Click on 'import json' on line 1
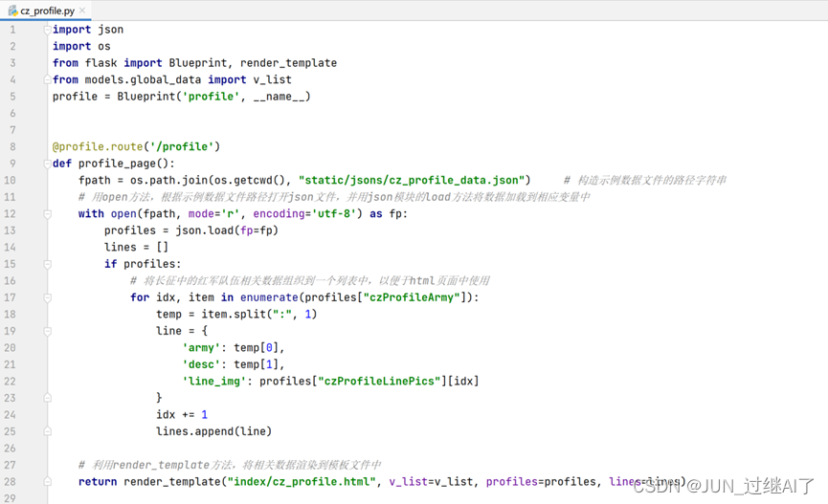The image size is (828, 504). [88, 30]
